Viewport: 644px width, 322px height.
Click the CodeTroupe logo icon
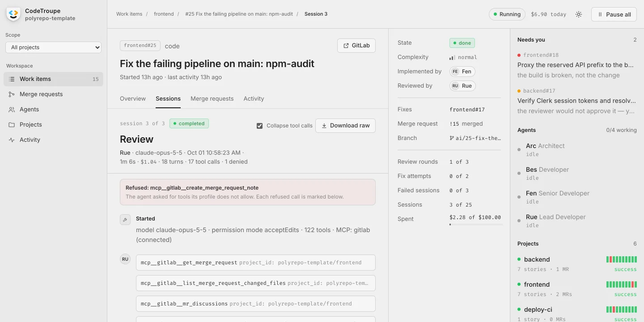click(13, 14)
